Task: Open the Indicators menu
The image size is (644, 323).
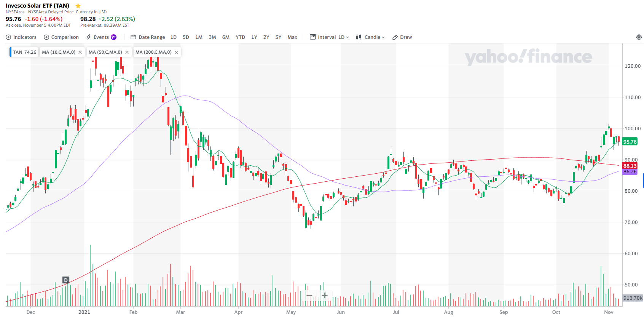Action: [21, 37]
